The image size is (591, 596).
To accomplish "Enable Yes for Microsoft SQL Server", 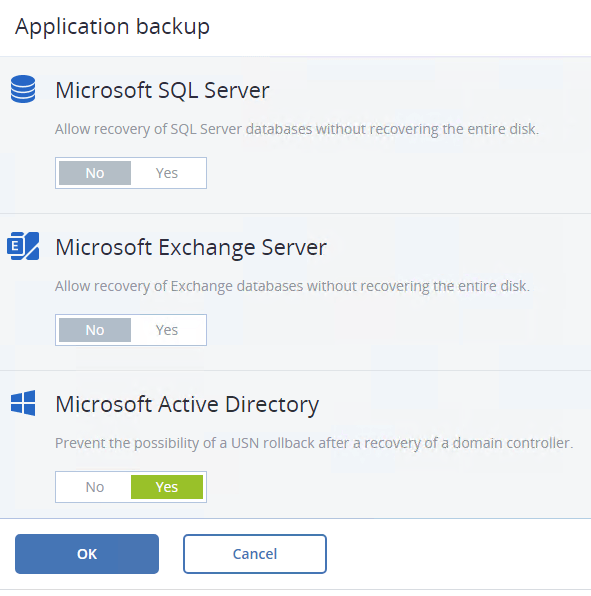I will click(x=167, y=173).
